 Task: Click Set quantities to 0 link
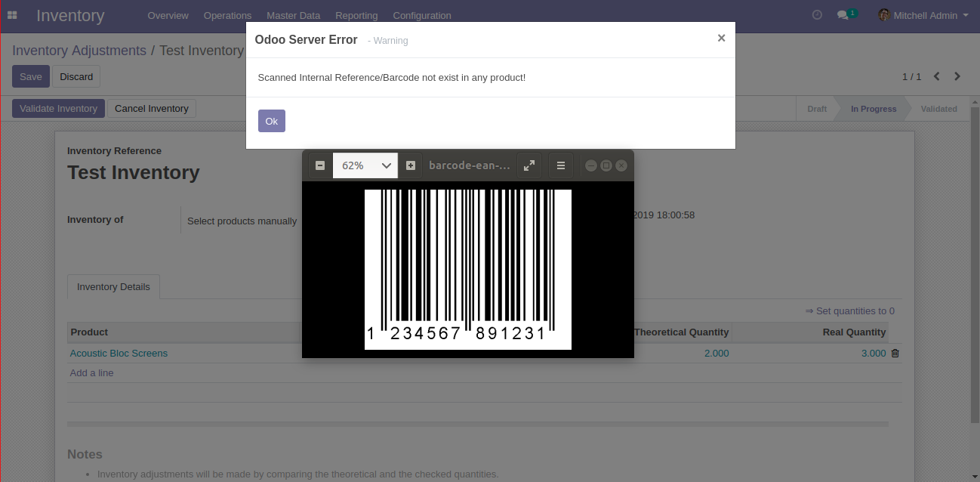850,311
